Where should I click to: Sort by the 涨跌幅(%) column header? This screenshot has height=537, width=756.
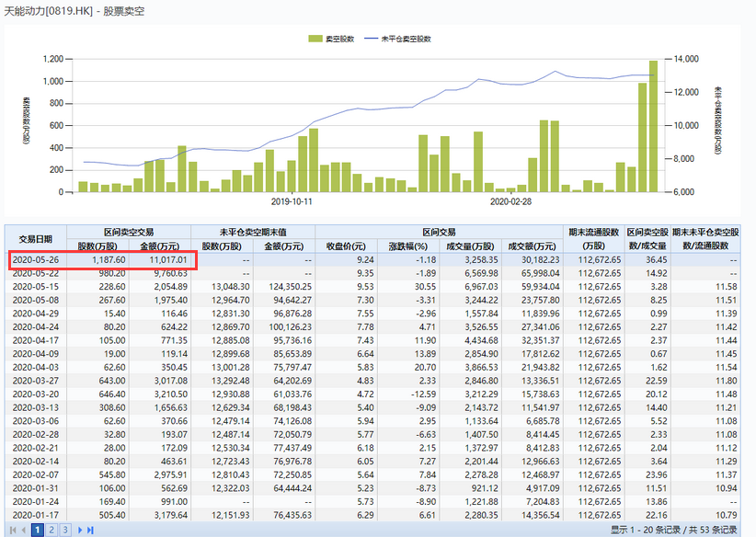[x=407, y=246]
